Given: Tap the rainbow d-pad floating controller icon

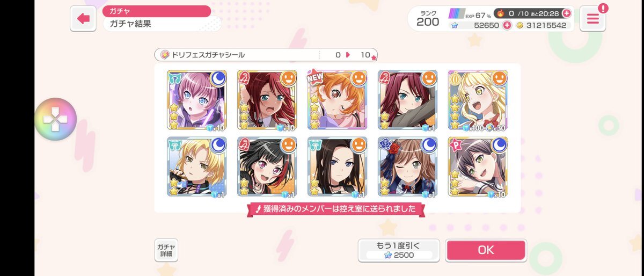Looking at the screenshot, I should [x=56, y=119].
